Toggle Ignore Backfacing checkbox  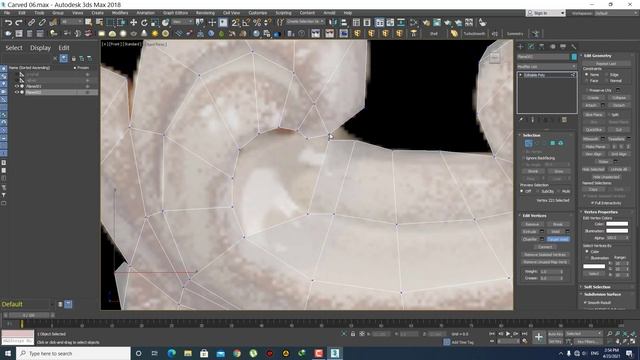[523, 158]
